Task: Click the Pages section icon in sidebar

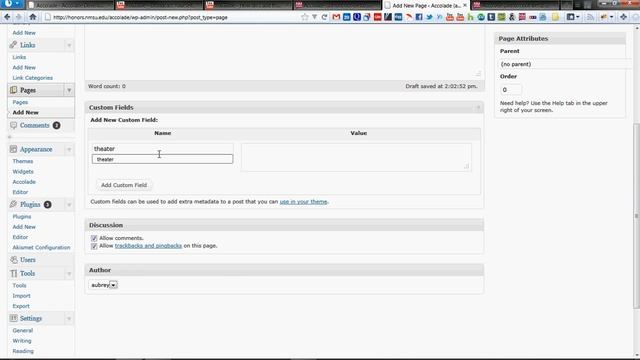Action: click(x=13, y=90)
